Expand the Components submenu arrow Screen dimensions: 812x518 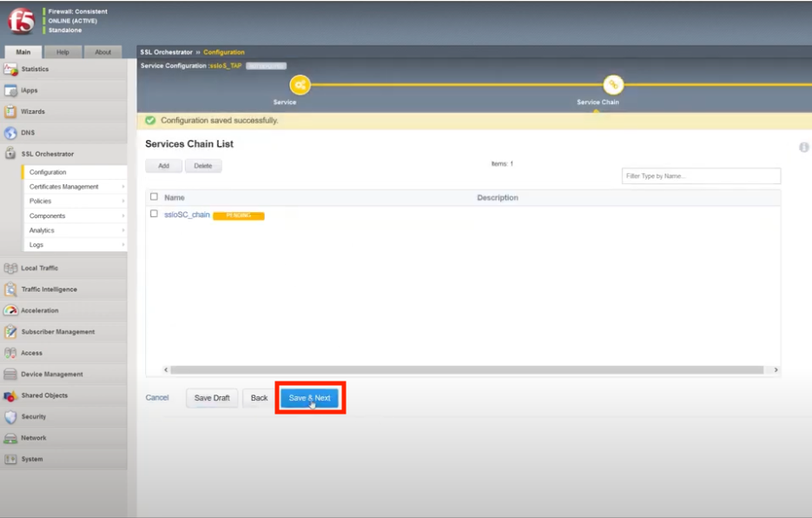point(123,216)
